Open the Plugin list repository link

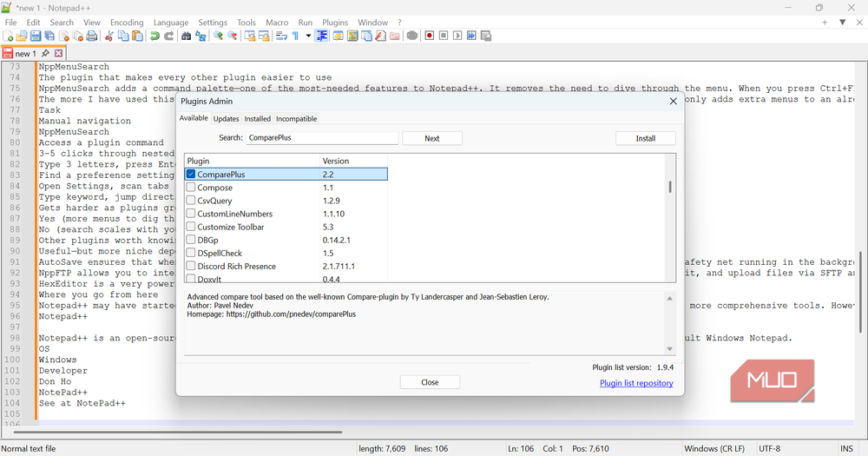636,383
